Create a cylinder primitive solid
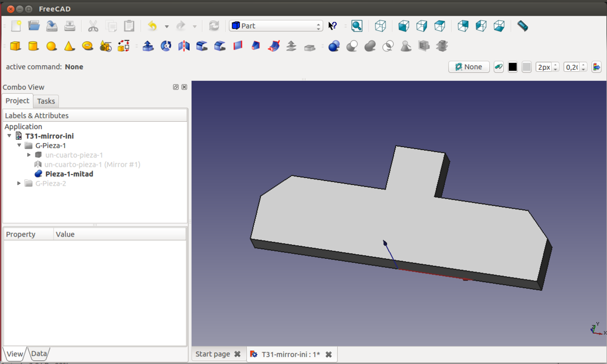This screenshot has height=364, width=607. 33,46
